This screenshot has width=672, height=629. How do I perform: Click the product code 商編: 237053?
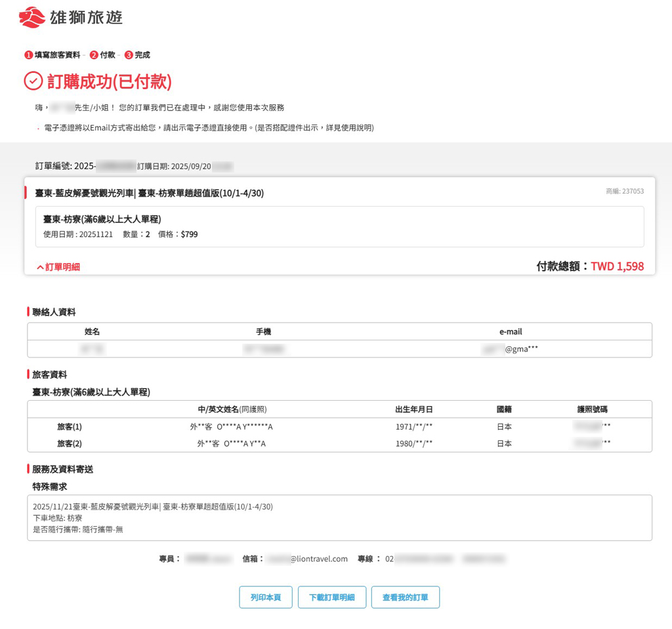(x=624, y=192)
